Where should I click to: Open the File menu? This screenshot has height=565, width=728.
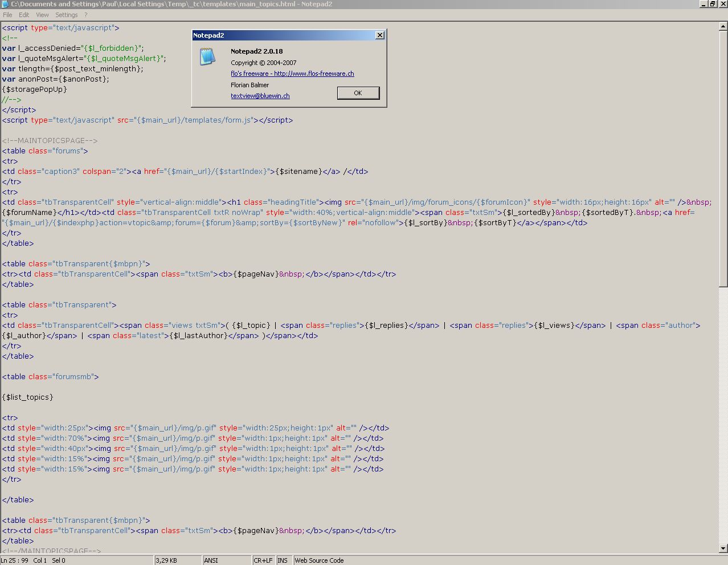point(7,15)
